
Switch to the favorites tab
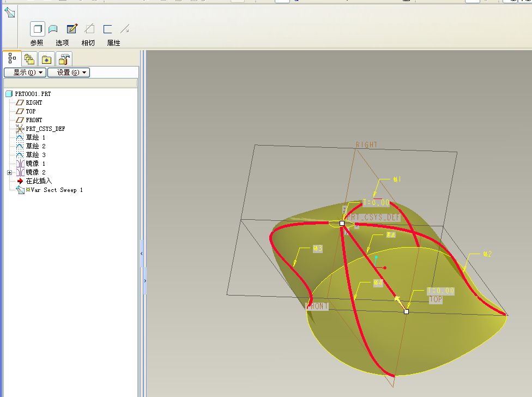[46, 59]
